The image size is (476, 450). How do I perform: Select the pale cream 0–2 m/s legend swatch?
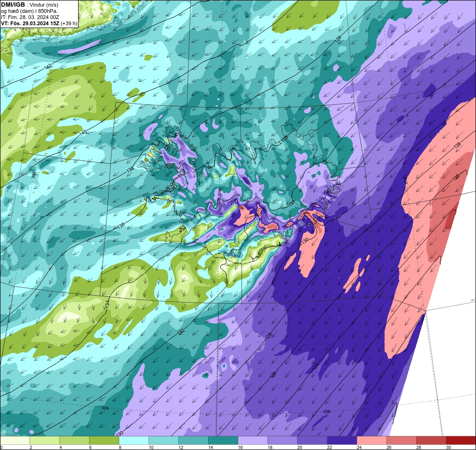click(x=15, y=440)
